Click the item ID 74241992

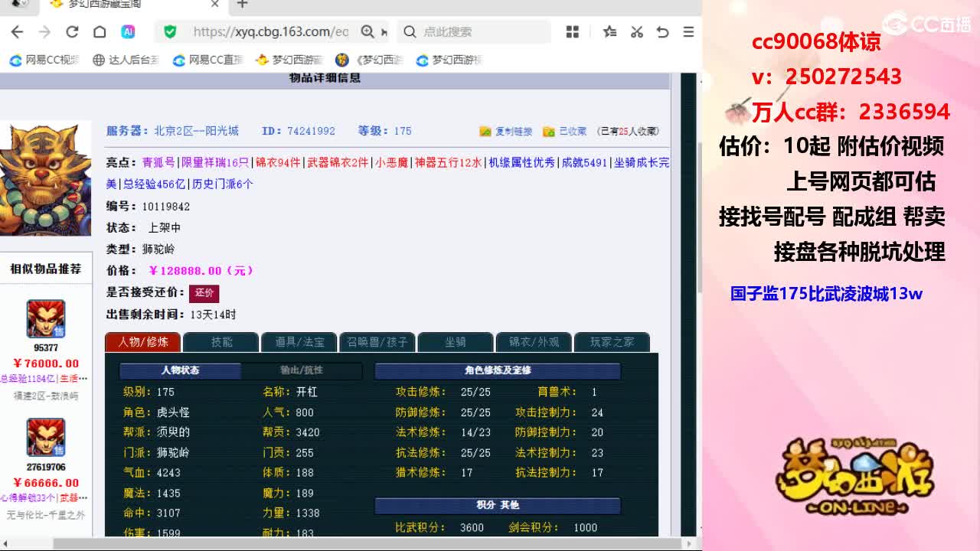point(311,132)
